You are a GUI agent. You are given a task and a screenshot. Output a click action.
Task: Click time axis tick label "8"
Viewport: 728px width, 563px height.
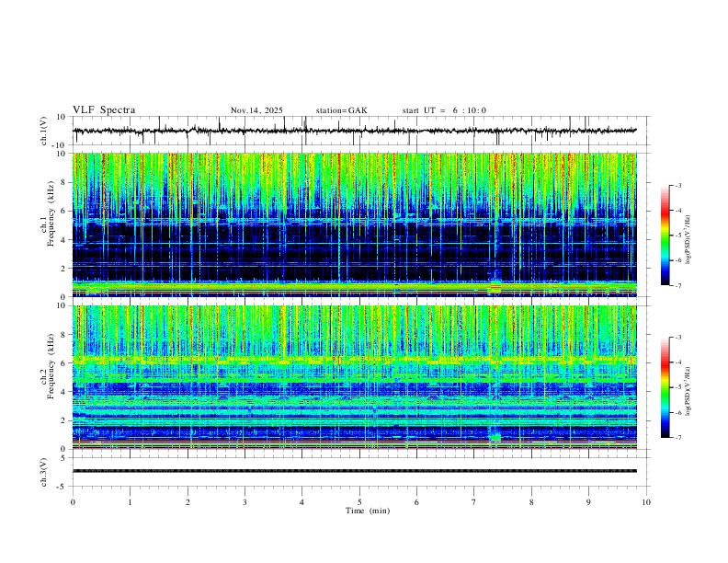click(531, 502)
